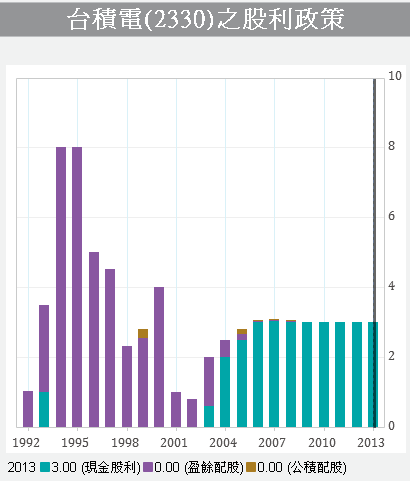Click the purple bar above 1998
This screenshot has height=481, width=411.
click(127, 387)
